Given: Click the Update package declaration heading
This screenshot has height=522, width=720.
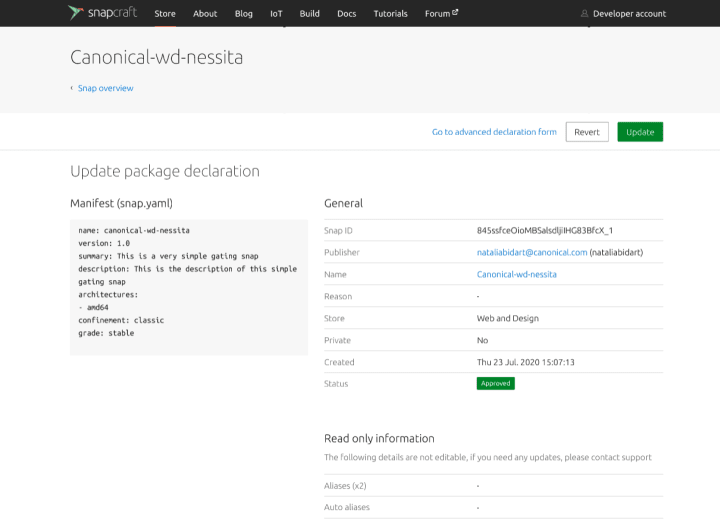Looking at the screenshot, I should coord(165,171).
